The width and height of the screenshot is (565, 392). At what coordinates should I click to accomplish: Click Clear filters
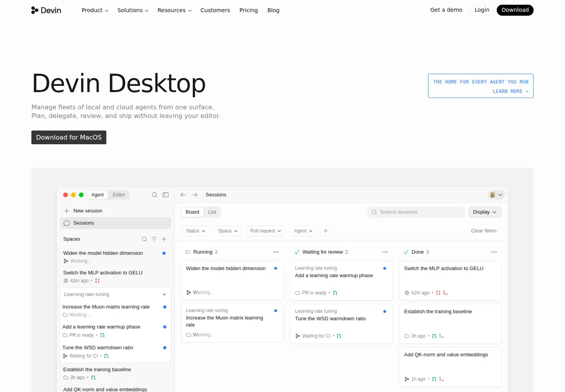tap(484, 231)
